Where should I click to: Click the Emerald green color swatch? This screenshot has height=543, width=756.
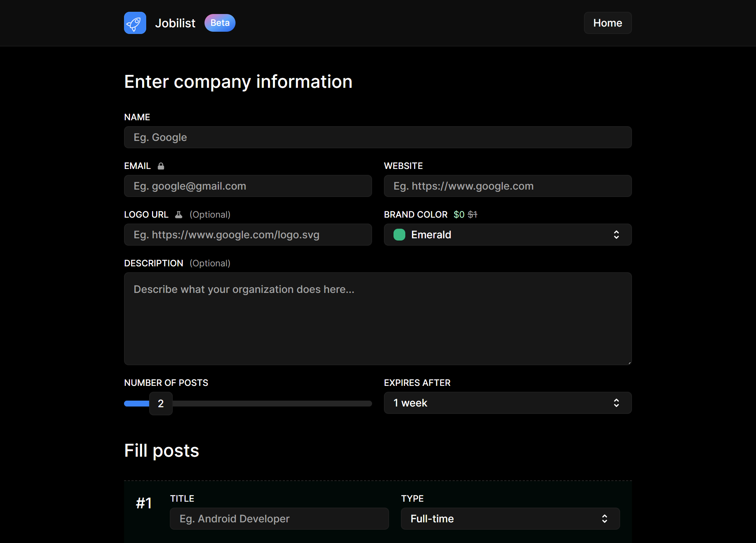point(399,235)
